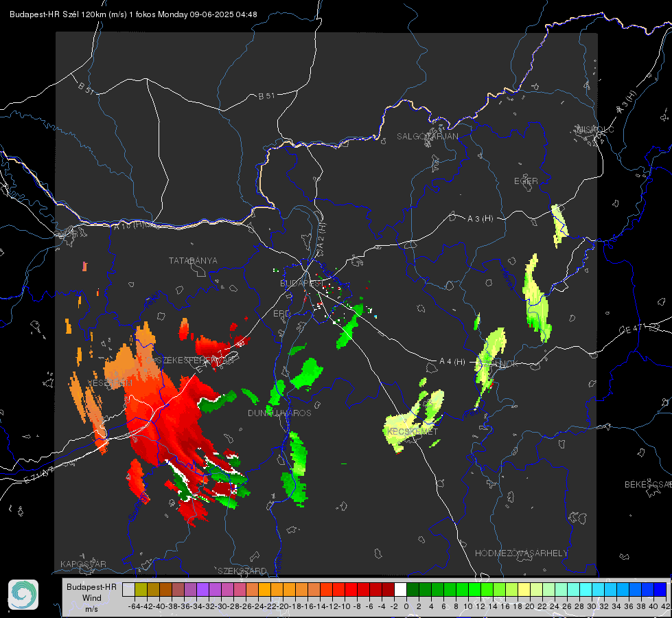The height and width of the screenshot is (618, 672).
Task: Click the radar title text with date 09-06-2025
Action: [x=133, y=14]
